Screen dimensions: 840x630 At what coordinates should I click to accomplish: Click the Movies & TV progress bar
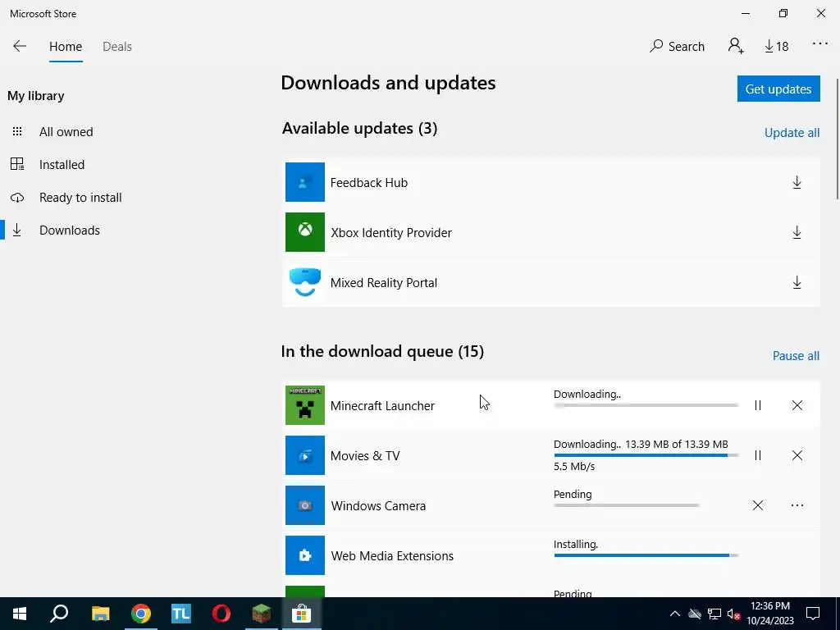(646, 455)
